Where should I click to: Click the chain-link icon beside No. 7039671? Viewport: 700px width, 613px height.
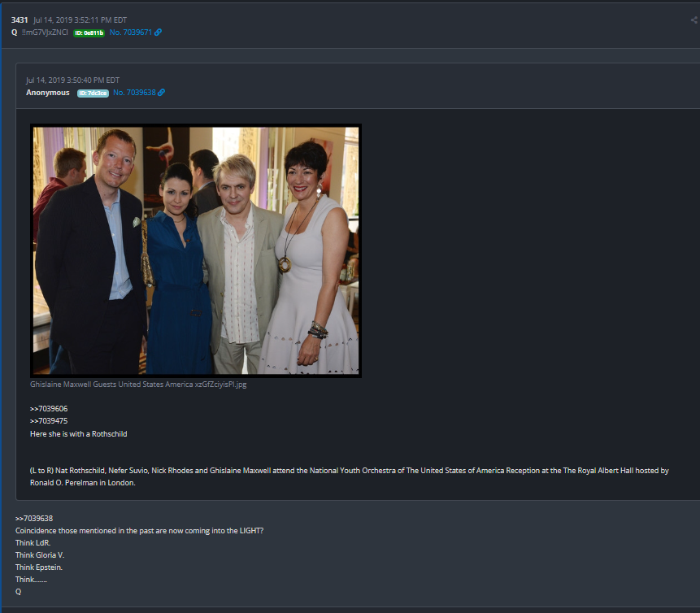(158, 33)
